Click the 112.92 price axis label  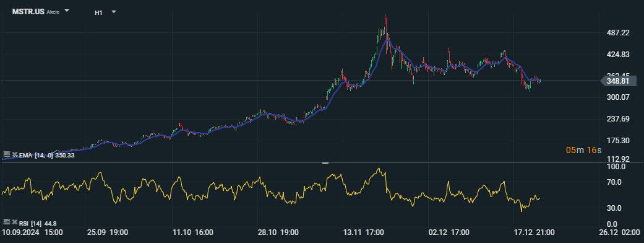(x=618, y=159)
